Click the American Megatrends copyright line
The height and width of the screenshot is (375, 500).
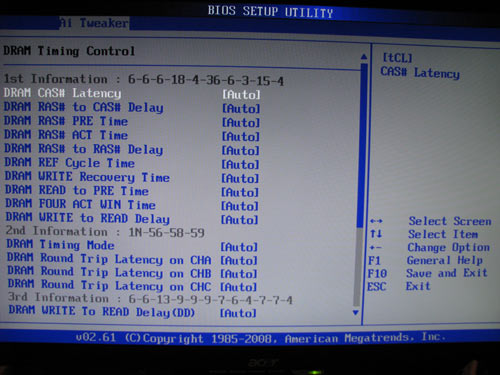click(x=261, y=338)
